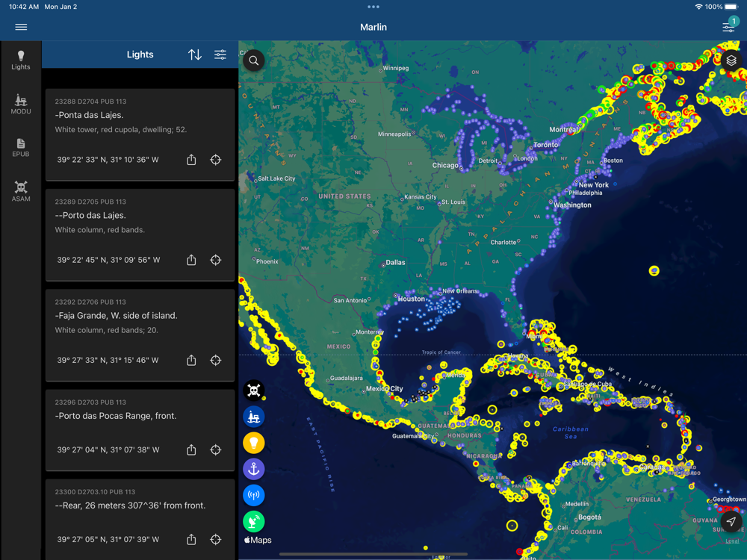747x560 pixels.
Task: Focus map on Faja Grande light
Action: [216, 360]
